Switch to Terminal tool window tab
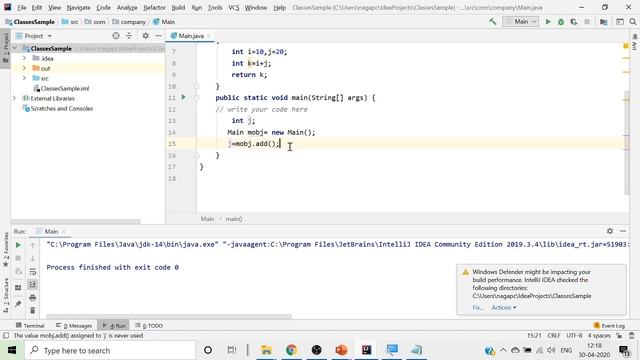The width and height of the screenshot is (640, 360). click(x=30, y=325)
